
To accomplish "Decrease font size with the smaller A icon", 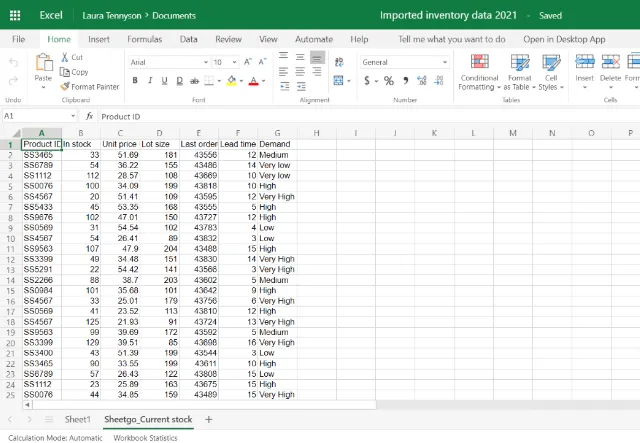I will [x=262, y=62].
